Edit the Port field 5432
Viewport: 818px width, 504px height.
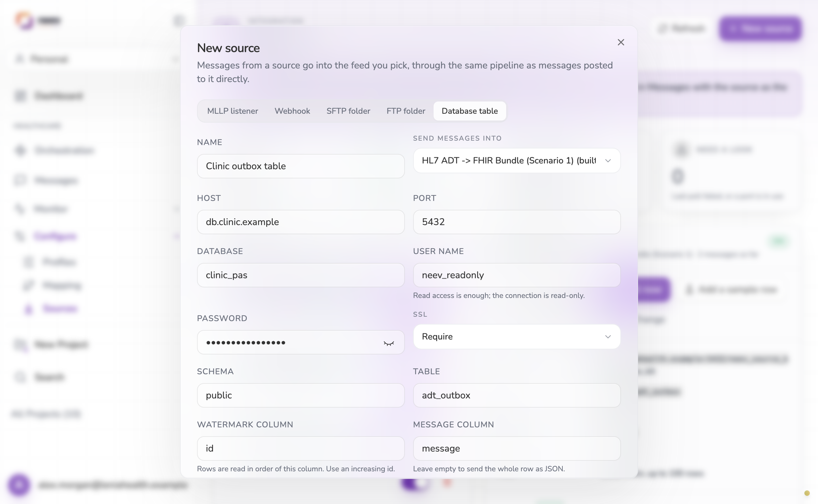517,222
